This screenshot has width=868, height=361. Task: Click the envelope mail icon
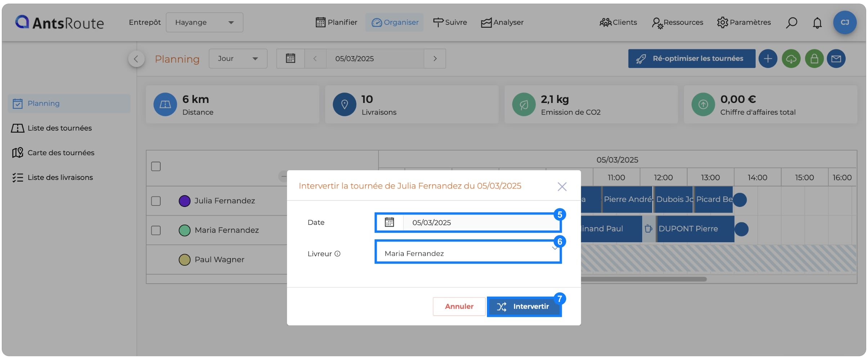coord(836,59)
